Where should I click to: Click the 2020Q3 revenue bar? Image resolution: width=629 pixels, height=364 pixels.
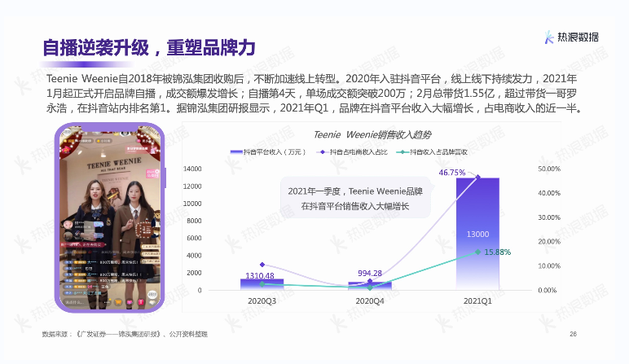point(262,284)
